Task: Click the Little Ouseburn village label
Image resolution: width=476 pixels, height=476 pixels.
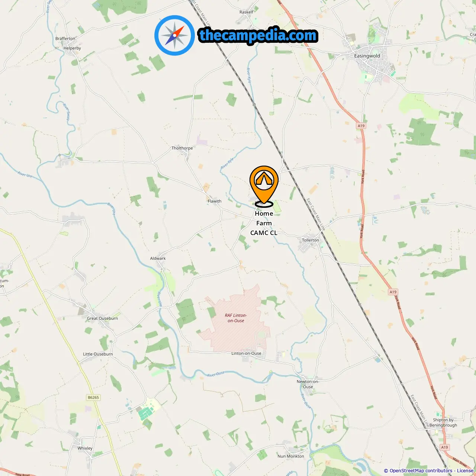Action: tap(98, 354)
